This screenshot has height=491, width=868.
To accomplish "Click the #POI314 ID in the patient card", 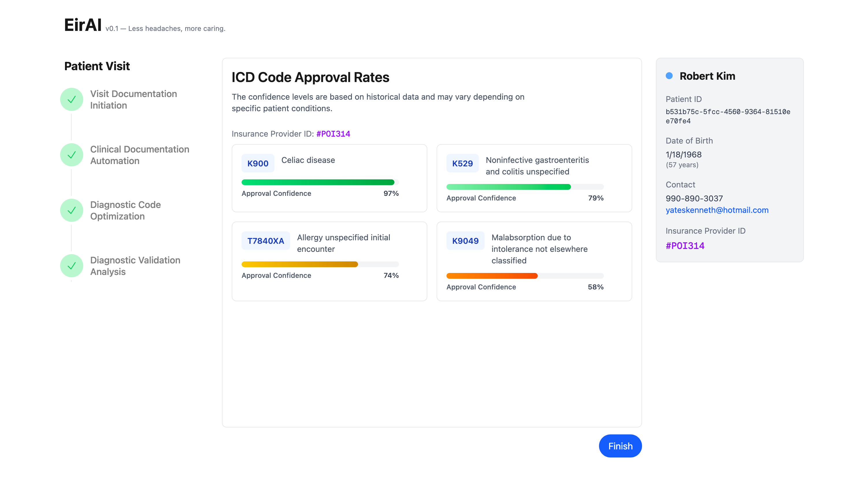I will pos(685,246).
